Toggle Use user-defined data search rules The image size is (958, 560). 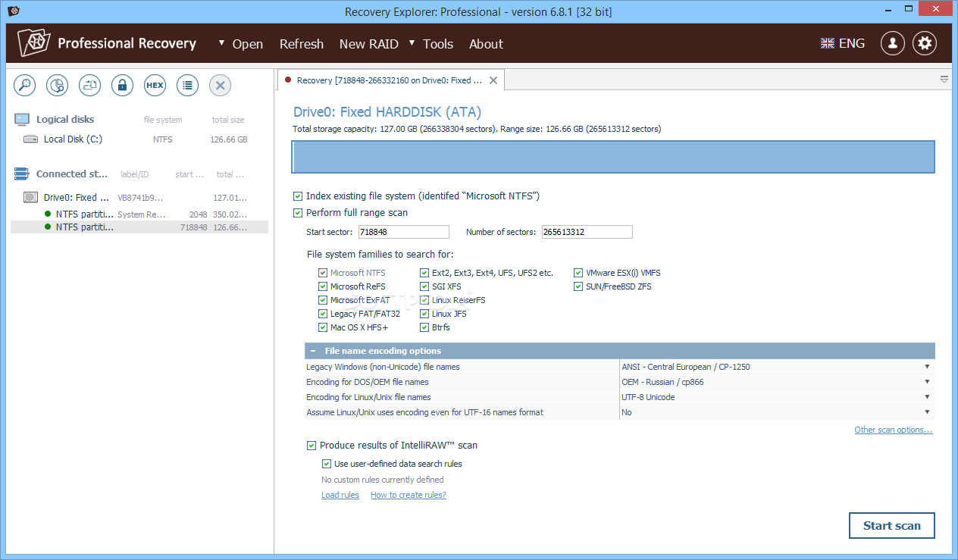coord(327,464)
